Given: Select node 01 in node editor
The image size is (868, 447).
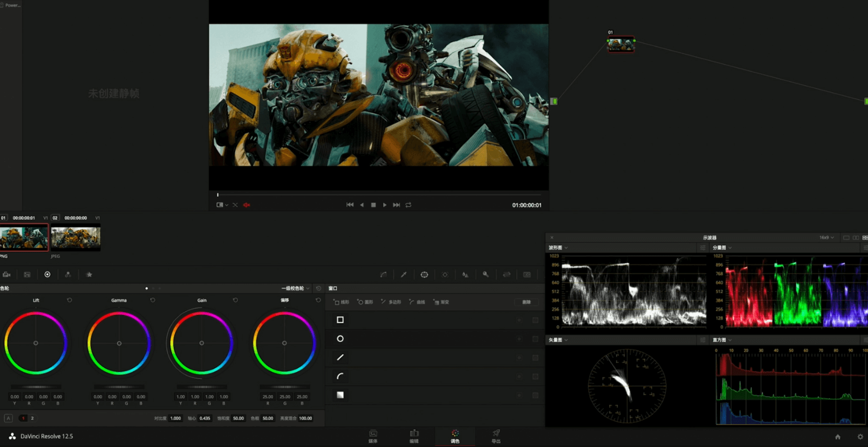Looking at the screenshot, I should [621, 44].
